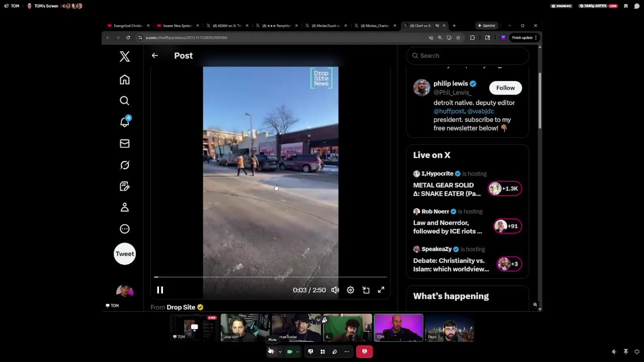Switch to MeidasTouch browser tab

pos(326,26)
